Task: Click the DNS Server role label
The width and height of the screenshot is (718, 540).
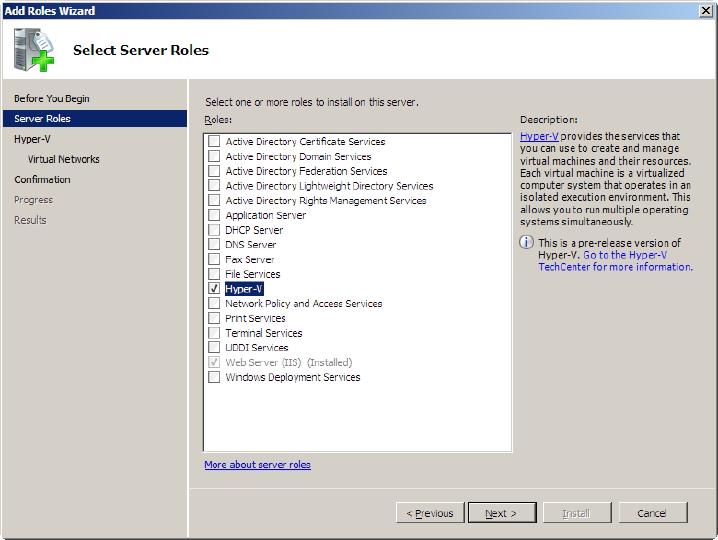Action: click(x=250, y=244)
